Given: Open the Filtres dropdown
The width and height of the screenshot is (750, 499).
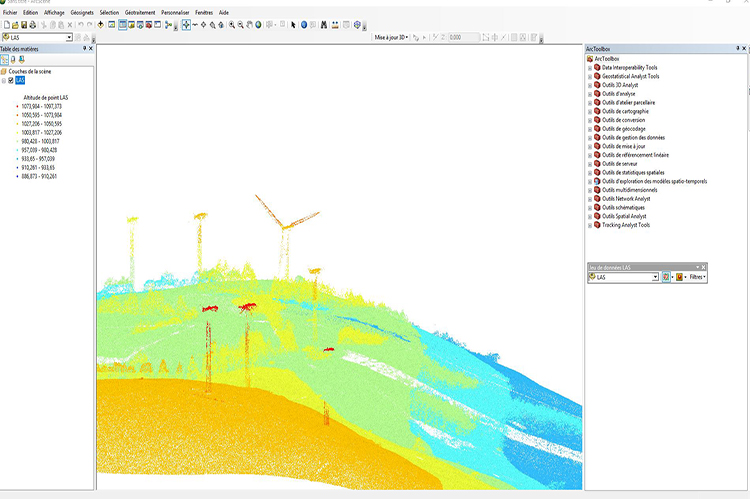Looking at the screenshot, I should pyautogui.click(x=696, y=277).
